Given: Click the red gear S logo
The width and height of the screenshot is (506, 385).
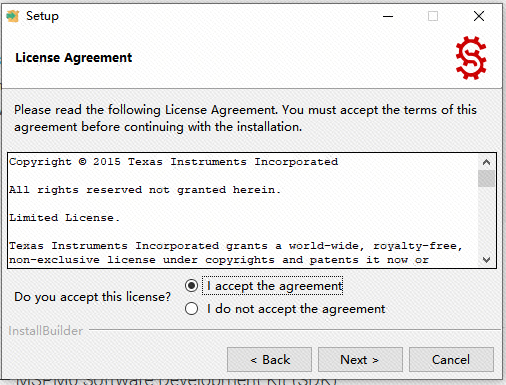Looking at the screenshot, I should [471, 58].
